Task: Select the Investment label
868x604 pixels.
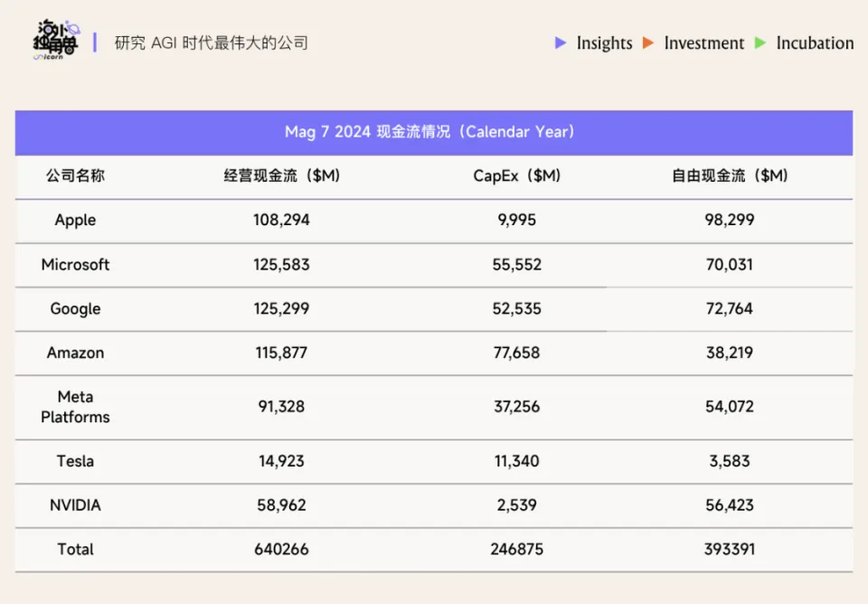Action: 703,42
